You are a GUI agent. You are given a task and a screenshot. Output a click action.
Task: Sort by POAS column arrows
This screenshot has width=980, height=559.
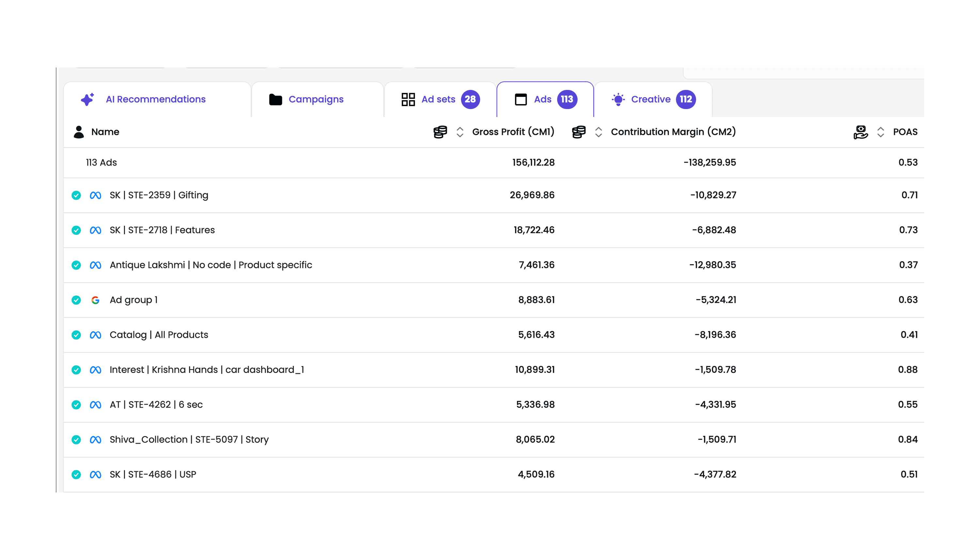(880, 132)
